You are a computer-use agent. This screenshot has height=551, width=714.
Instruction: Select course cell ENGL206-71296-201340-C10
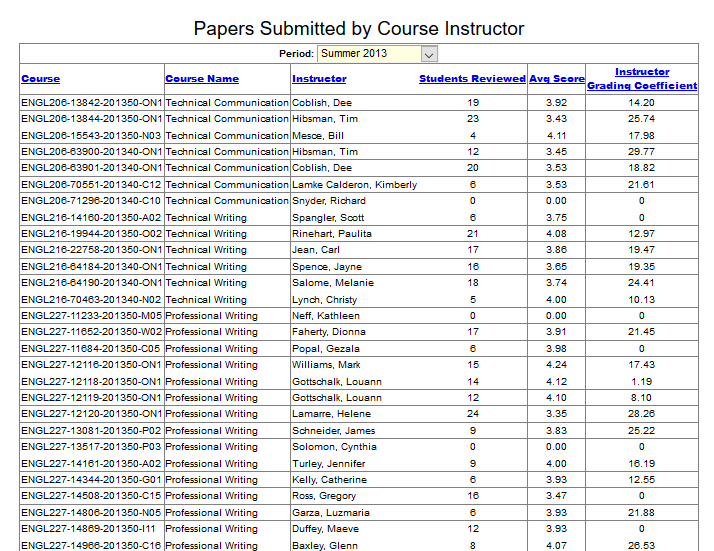91,201
